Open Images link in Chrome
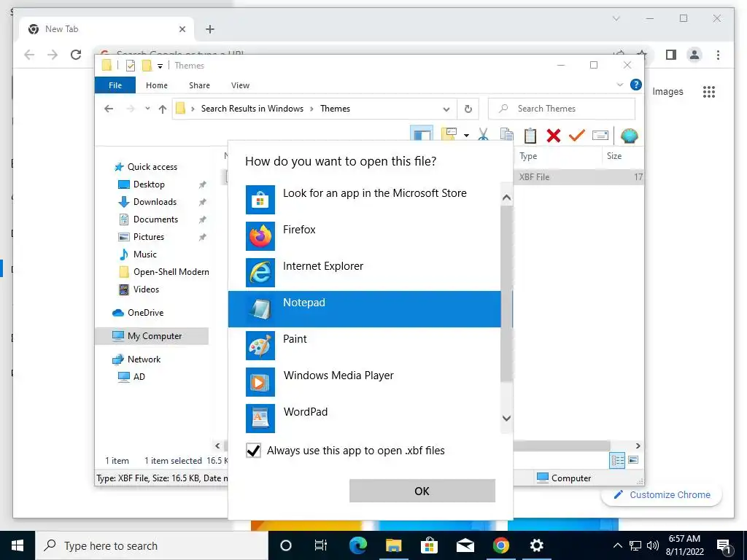Screen dimensions: 747x560 click(667, 91)
